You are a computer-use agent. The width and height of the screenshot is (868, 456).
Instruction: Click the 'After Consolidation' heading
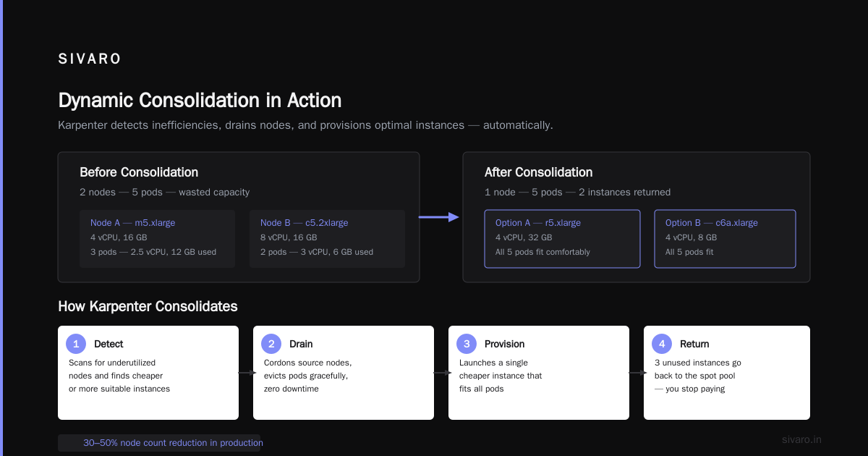click(538, 172)
